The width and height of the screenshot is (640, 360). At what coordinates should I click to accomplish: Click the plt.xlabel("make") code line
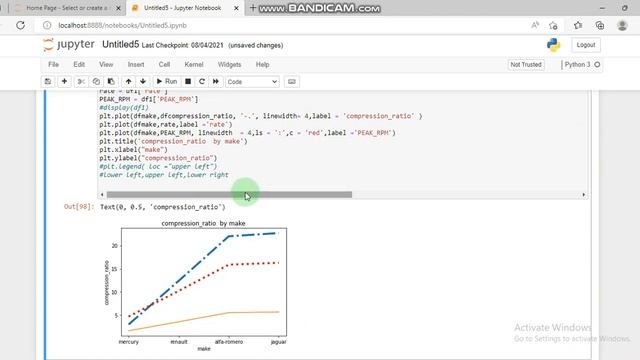pyautogui.click(x=133, y=150)
